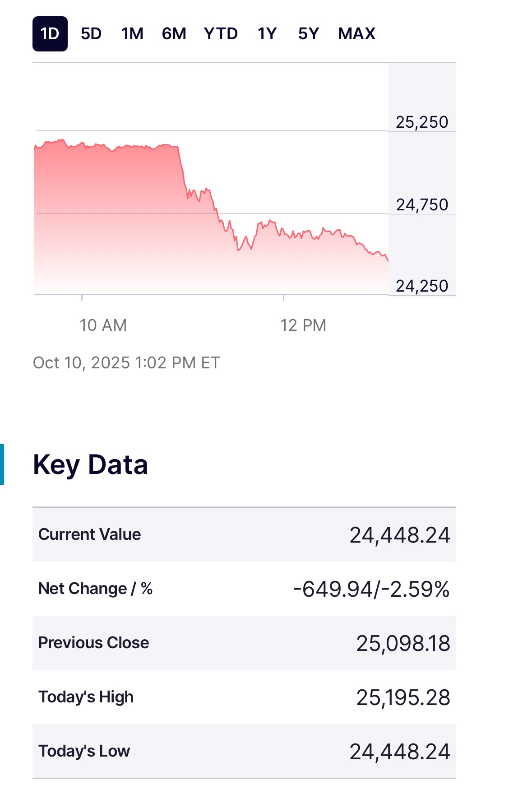
Task: Select the Previous Close row label
Action: pyautogui.click(x=93, y=643)
